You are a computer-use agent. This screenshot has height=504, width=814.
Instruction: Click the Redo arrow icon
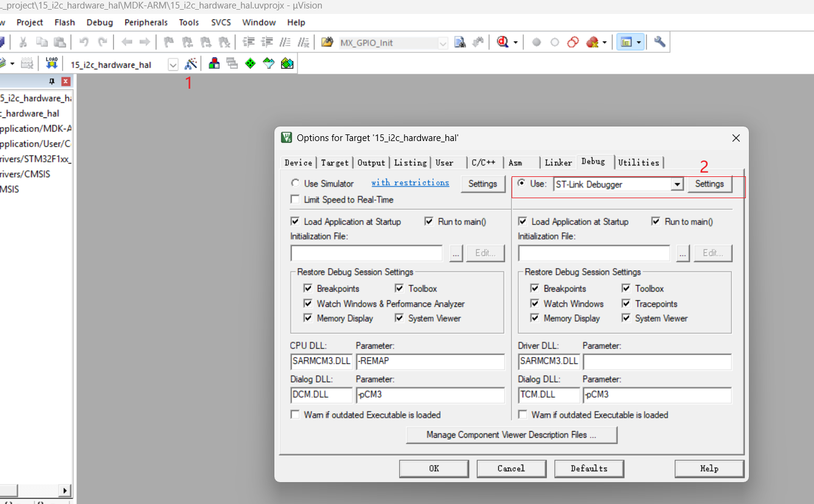coord(103,43)
